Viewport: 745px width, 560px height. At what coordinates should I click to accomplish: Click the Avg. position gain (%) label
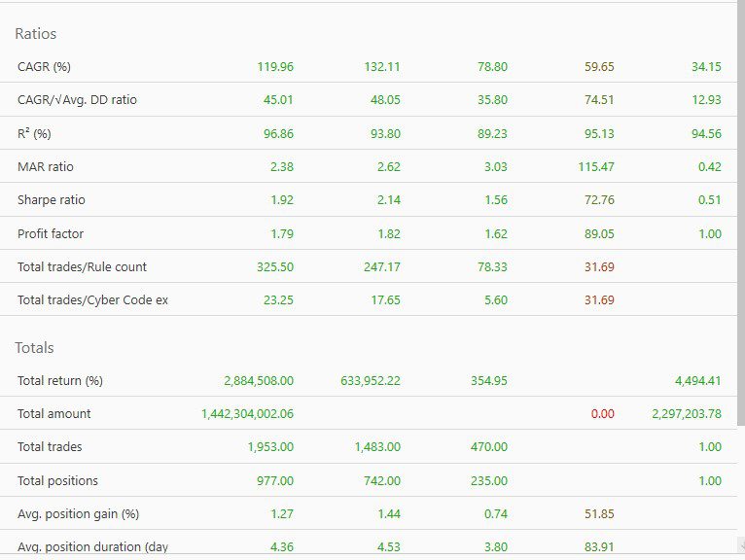tap(79, 514)
